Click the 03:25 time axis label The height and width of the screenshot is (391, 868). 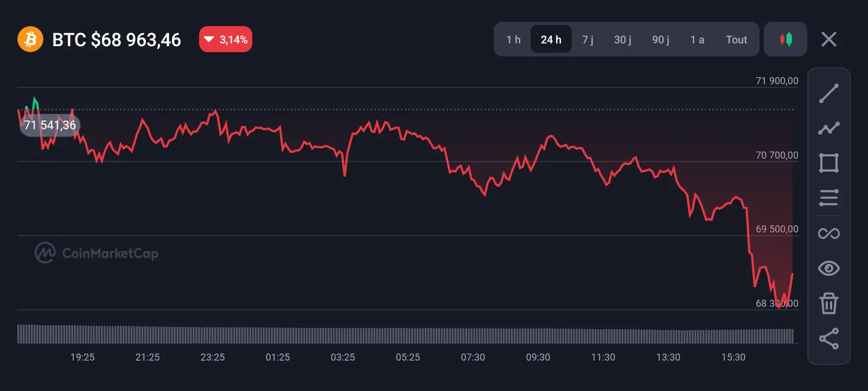click(x=343, y=357)
